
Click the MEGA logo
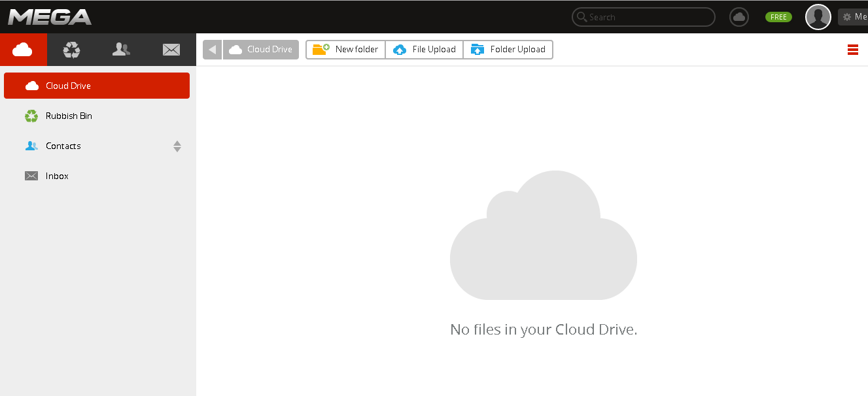tap(48, 16)
